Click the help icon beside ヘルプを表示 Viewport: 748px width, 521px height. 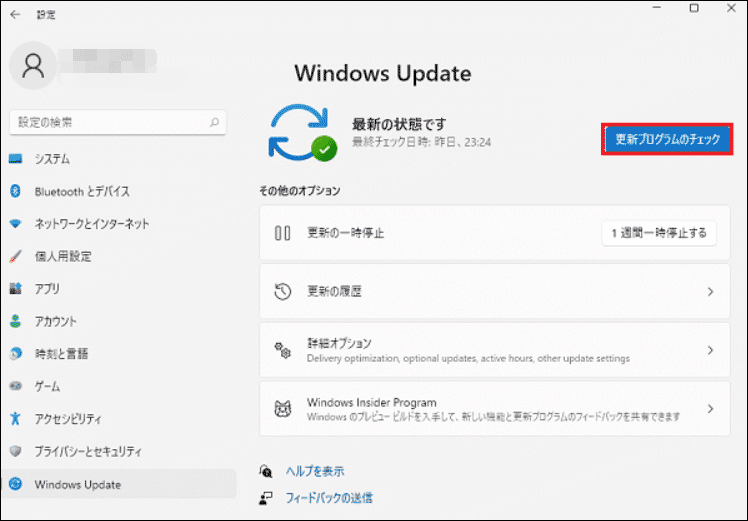[266, 471]
